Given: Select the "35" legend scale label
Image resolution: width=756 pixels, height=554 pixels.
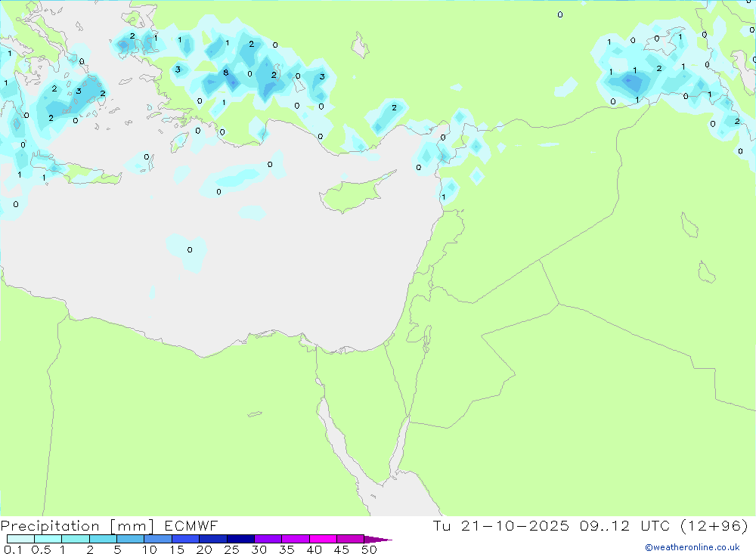Looking at the screenshot, I should [x=287, y=549].
